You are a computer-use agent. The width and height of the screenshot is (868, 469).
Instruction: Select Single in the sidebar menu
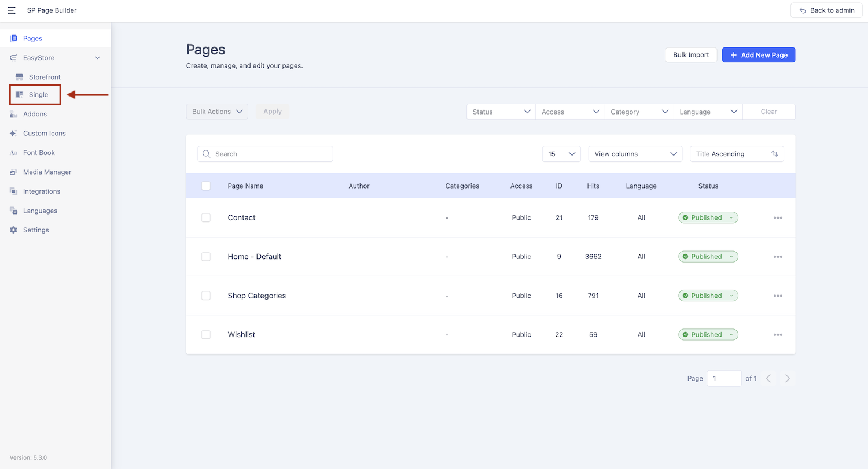click(38, 95)
